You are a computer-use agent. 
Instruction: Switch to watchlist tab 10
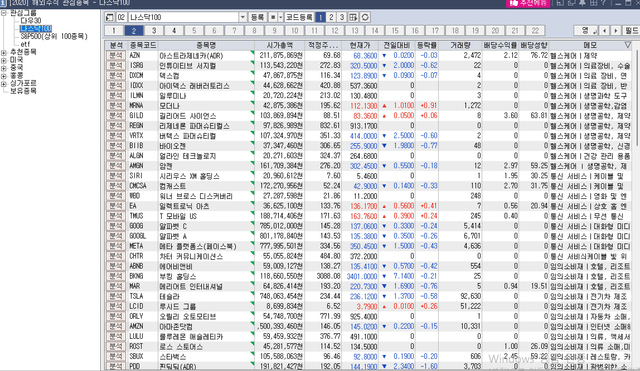294,31
